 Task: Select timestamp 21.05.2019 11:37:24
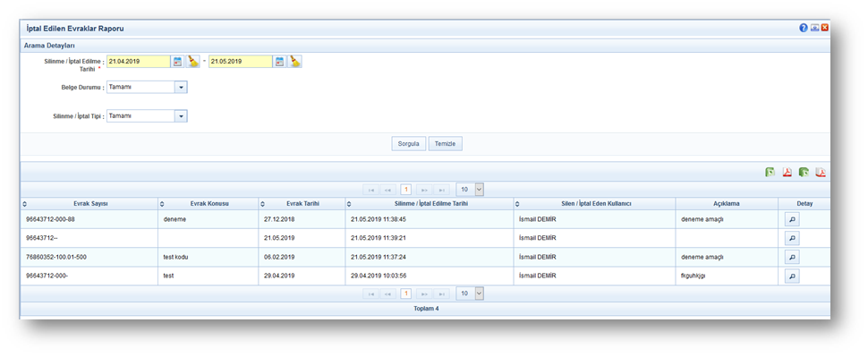429,257
